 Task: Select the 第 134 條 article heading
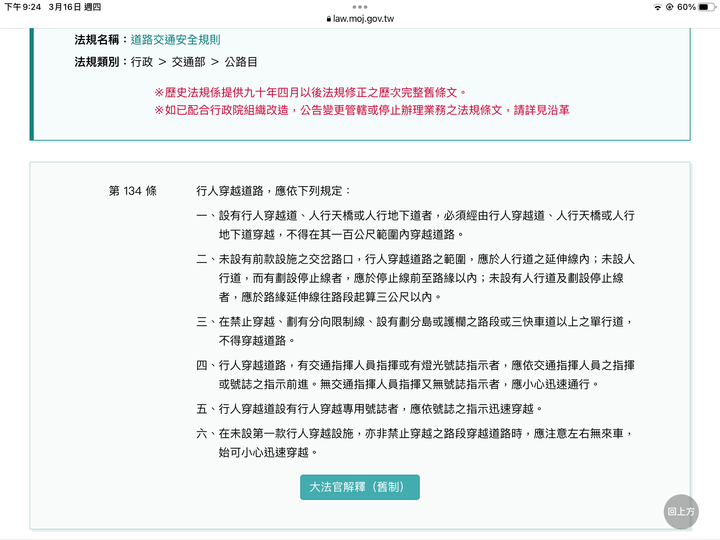133,191
